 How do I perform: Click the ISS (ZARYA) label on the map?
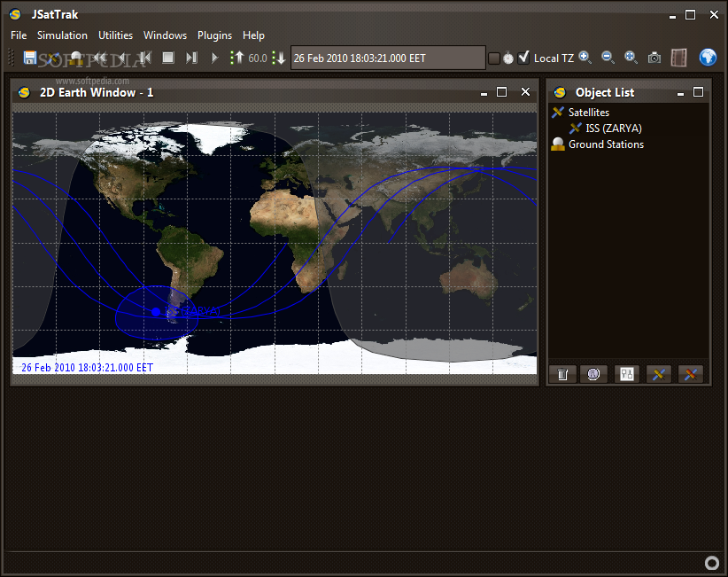(x=192, y=310)
